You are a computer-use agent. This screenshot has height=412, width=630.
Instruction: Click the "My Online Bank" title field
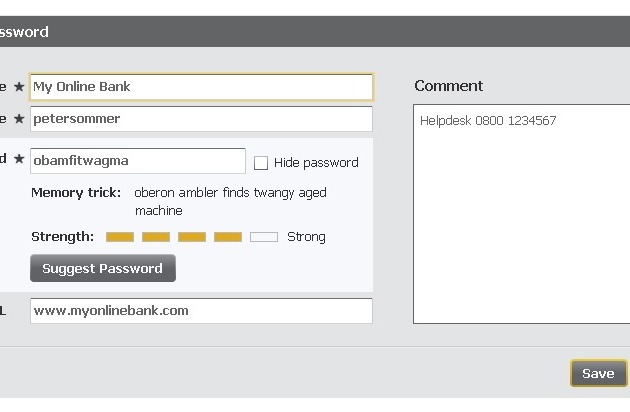pos(201,87)
